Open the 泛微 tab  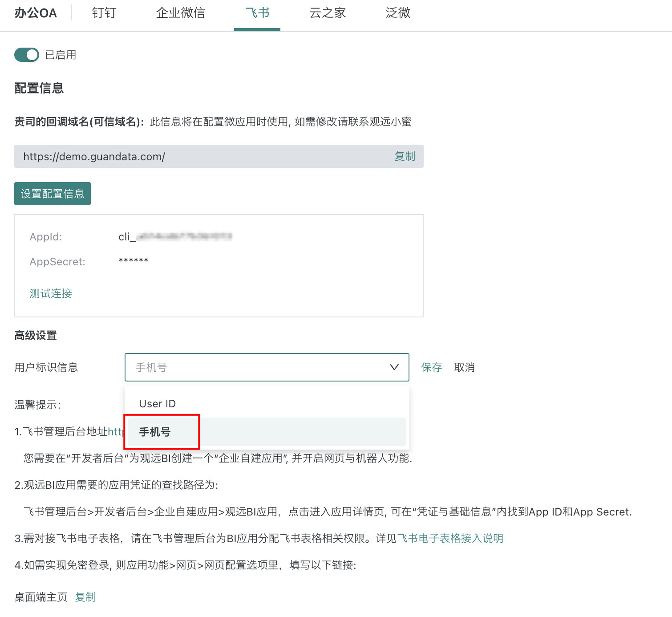point(398,13)
